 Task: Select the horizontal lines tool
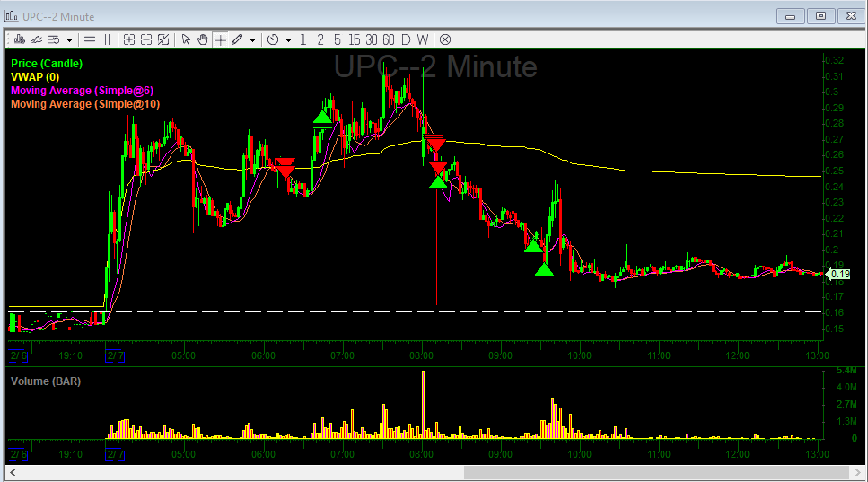point(90,39)
